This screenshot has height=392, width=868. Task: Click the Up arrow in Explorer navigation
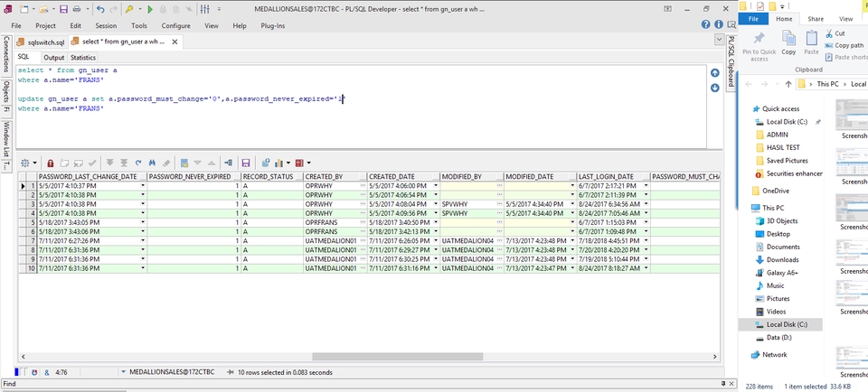788,84
